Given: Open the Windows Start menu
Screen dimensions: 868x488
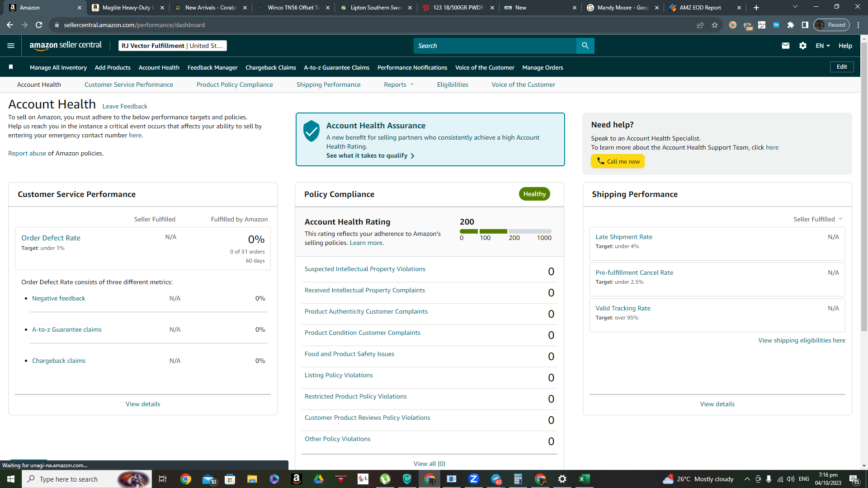Looking at the screenshot, I should coord(11,479).
